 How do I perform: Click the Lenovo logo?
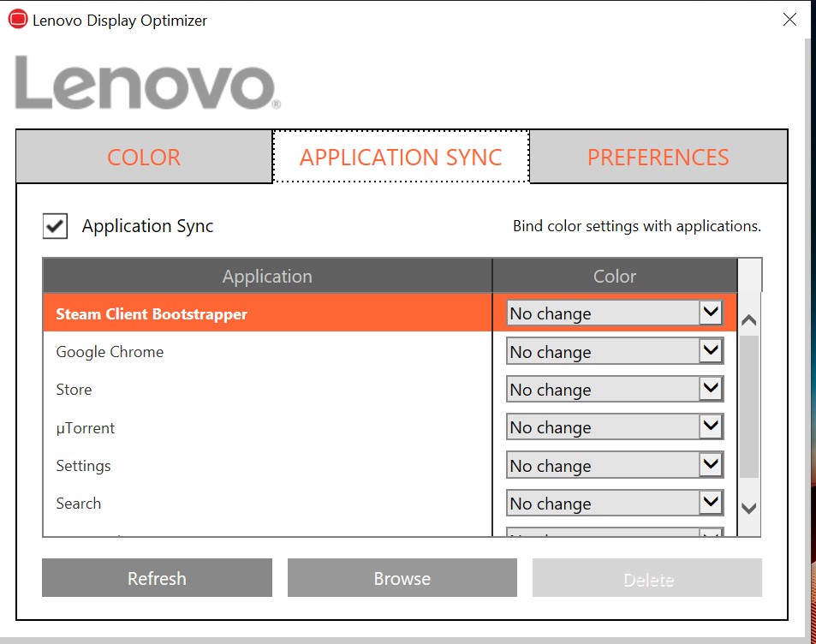147,83
